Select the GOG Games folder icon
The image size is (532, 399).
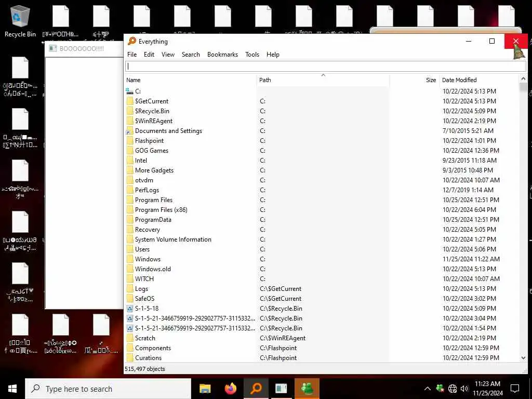129,150
